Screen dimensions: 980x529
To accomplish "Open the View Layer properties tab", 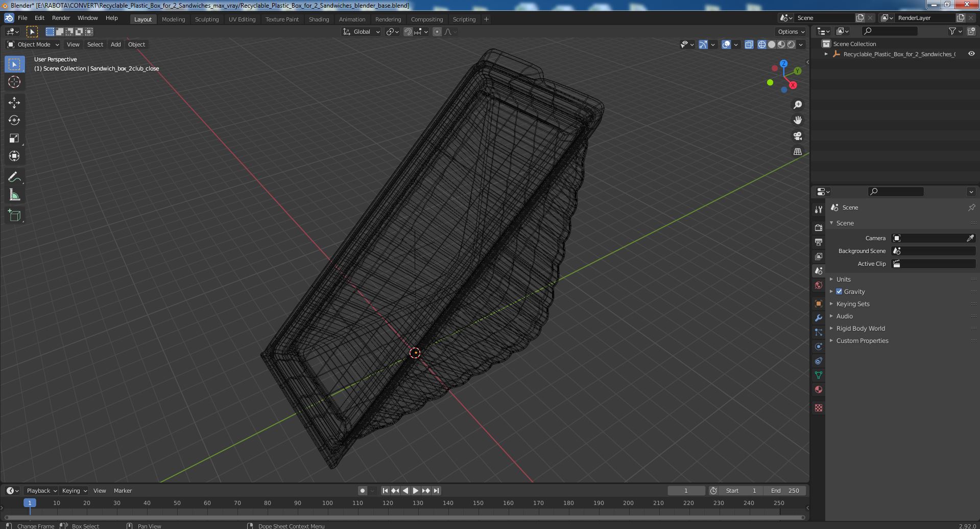I will click(x=819, y=256).
